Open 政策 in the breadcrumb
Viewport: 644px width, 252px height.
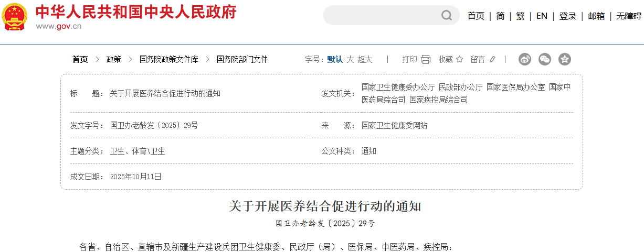(x=113, y=59)
